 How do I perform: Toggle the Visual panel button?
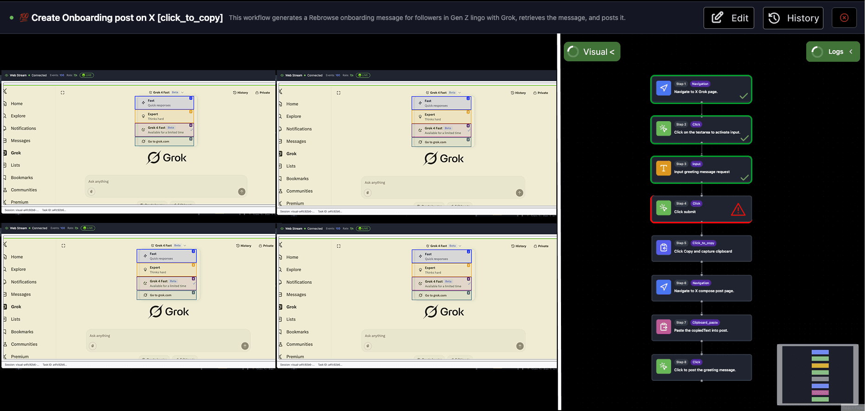click(x=592, y=52)
